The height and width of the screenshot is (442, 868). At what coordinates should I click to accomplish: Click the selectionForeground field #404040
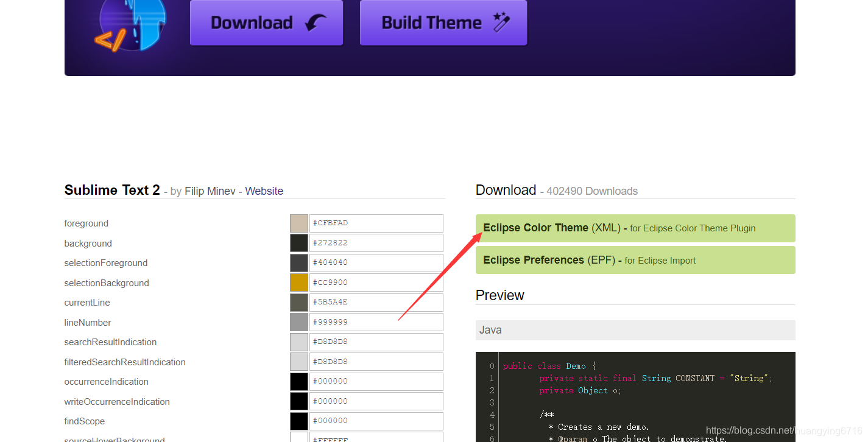[376, 263]
